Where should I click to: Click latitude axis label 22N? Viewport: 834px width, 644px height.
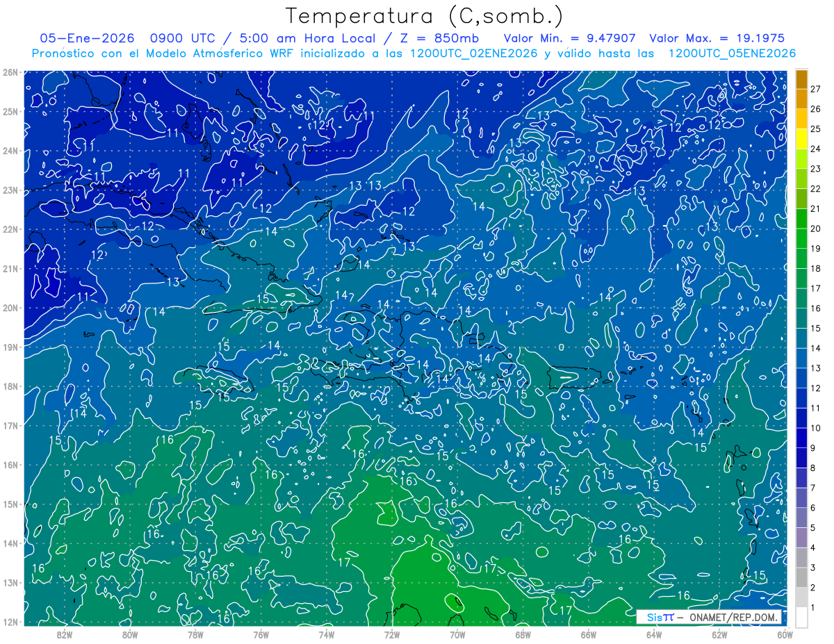[x=10, y=229]
